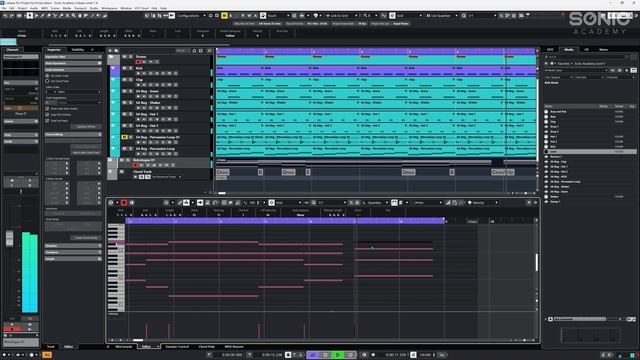Mute the Kick track
Image resolution: width=640 pixels, height=360 pixels.
[x=125, y=69]
